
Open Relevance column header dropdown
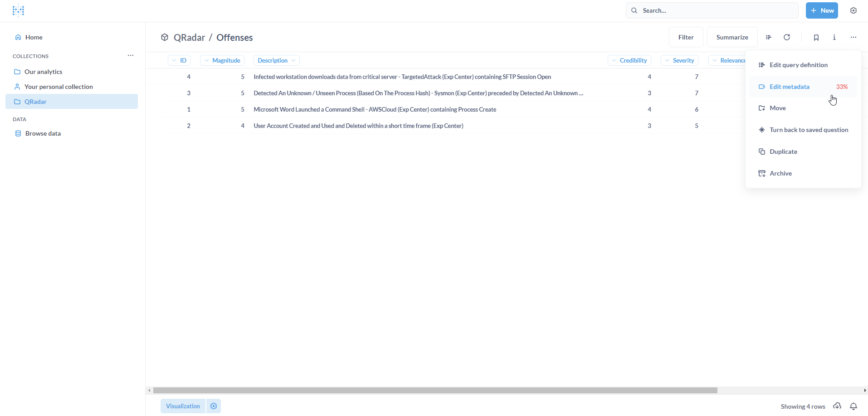coord(727,60)
